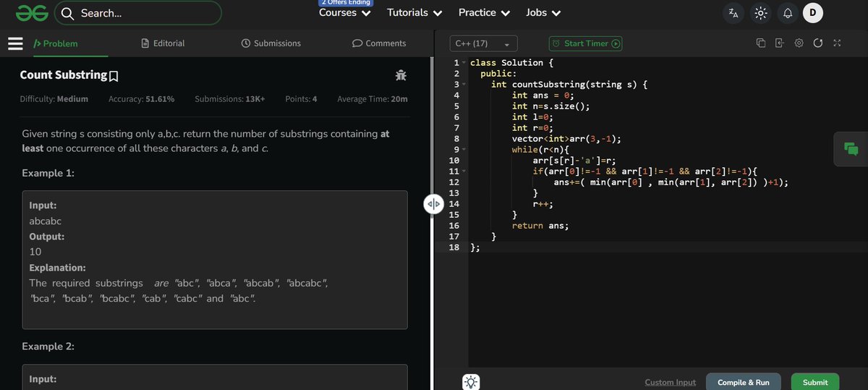Click the Submit button
This screenshot has width=868, height=390.
pos(815,382)
